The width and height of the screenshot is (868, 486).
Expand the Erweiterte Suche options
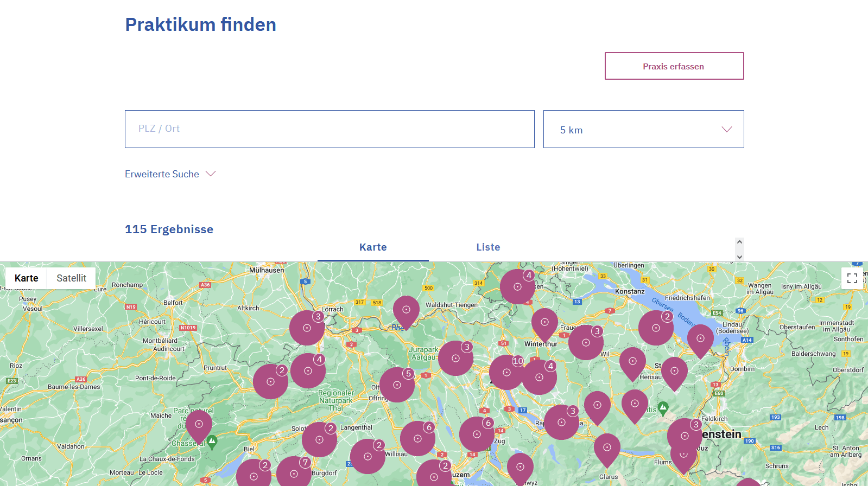point(170,174)
